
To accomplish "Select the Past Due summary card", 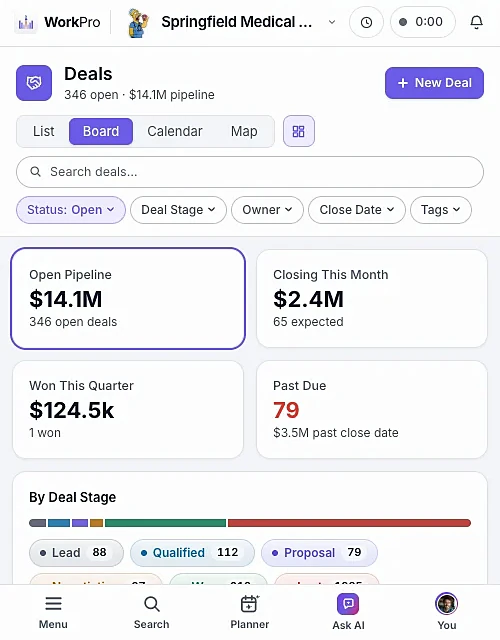I will [371, 409].
